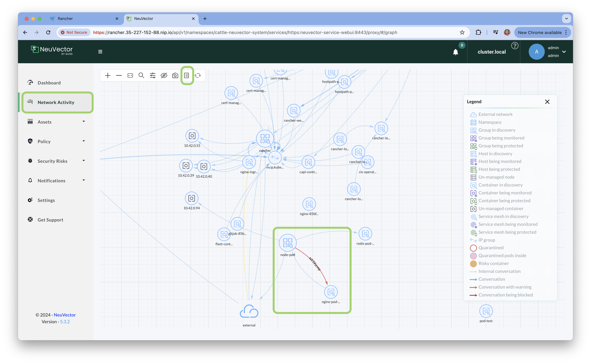Open the notifications bell icon

pyautogui.click(x=455, y=52)
